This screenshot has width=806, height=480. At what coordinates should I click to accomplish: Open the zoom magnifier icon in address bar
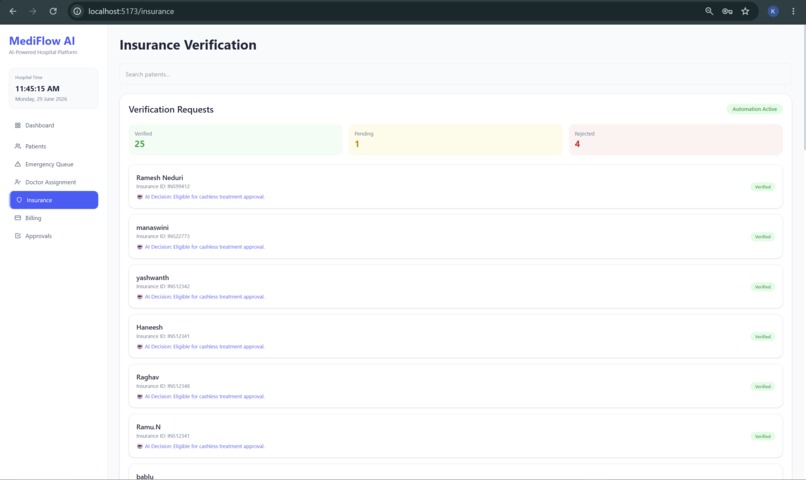[709, 11]
